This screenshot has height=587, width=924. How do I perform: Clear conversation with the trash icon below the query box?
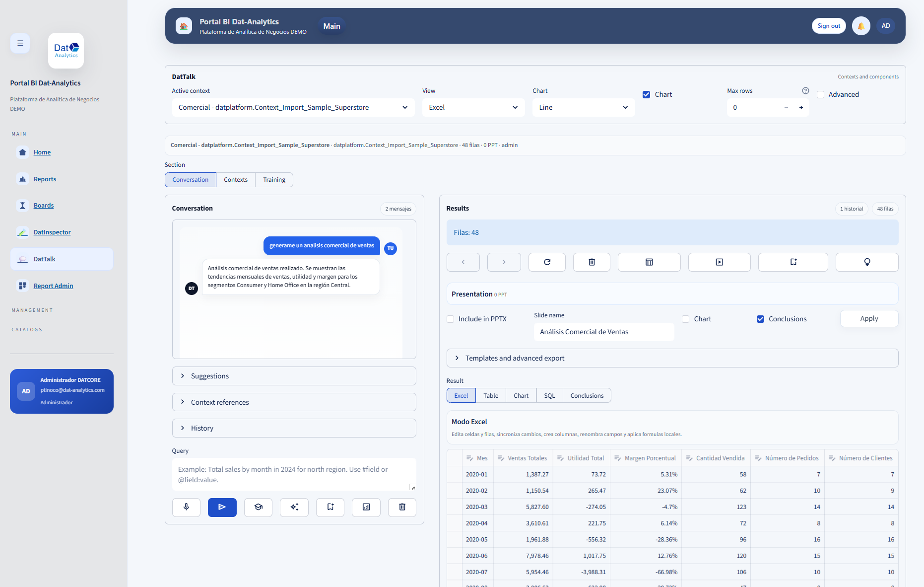(x=402, y=507)
